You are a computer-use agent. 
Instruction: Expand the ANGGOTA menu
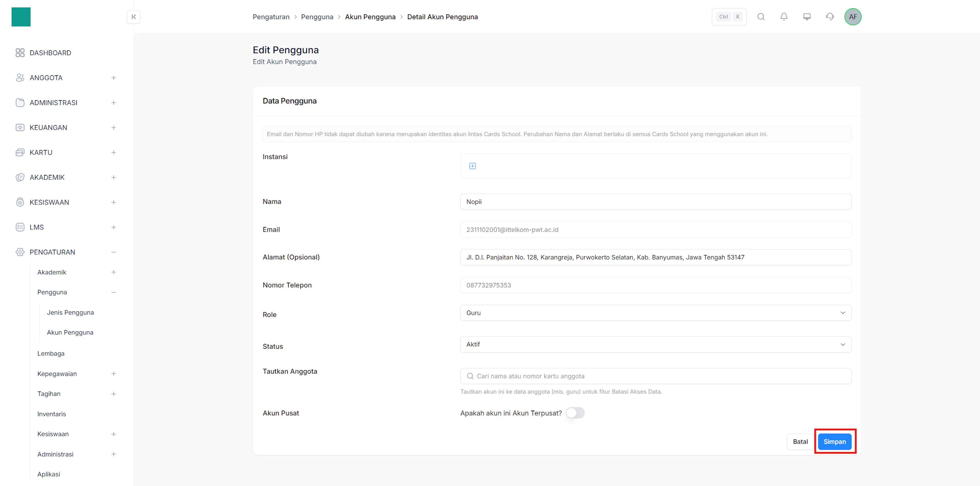coord(113,78)
